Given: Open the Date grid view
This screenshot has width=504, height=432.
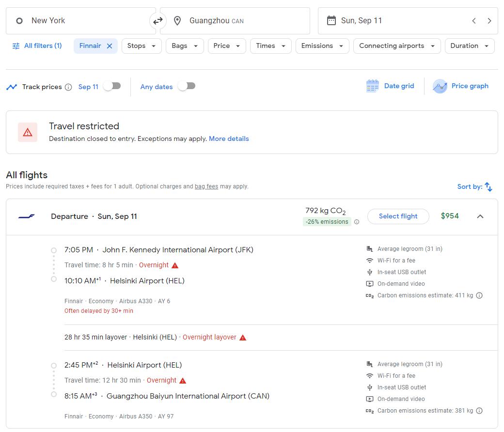Looking at the screenshot, I should (x=390, y=86).
